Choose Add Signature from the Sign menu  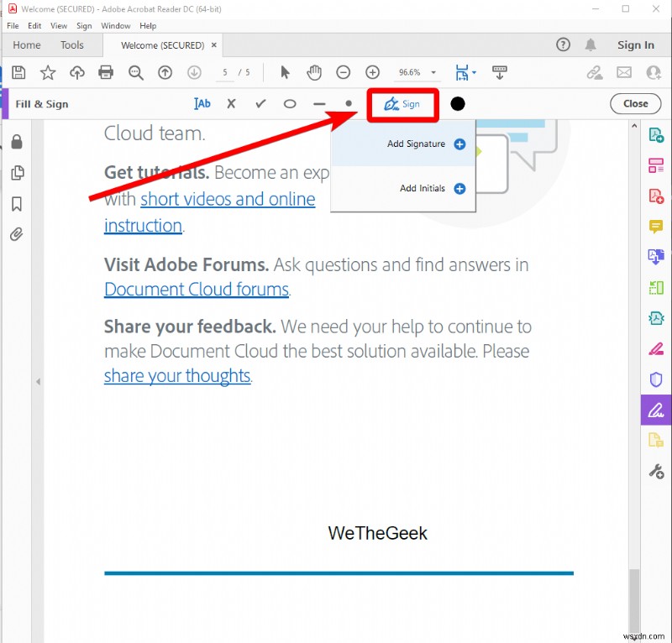417,144
